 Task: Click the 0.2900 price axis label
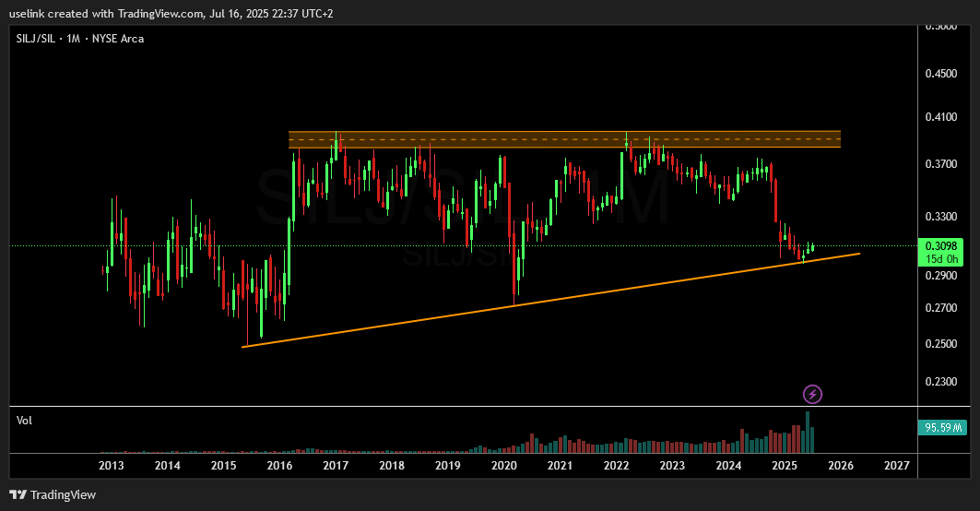[x=940, y=275]
